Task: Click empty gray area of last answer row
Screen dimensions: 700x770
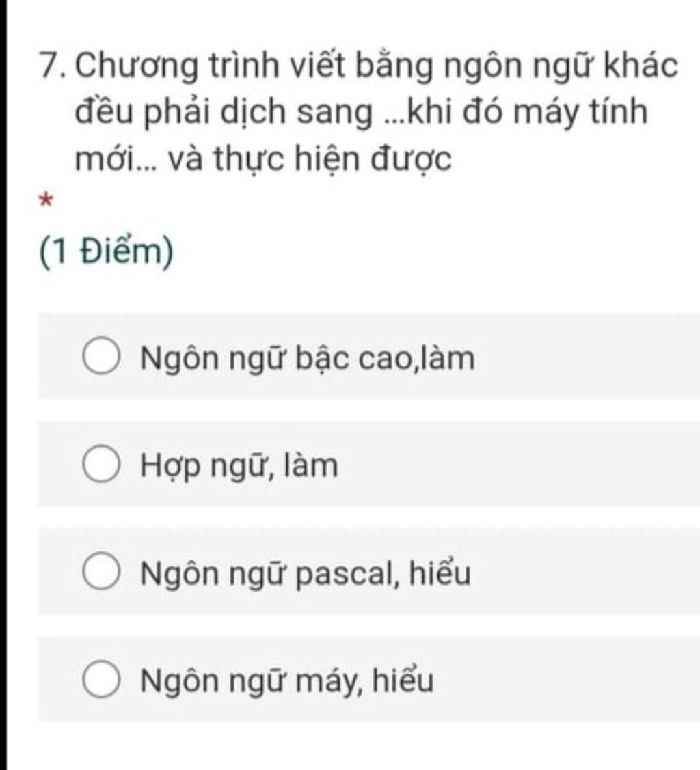Action: pyautogui.click(x=565, y=679)
